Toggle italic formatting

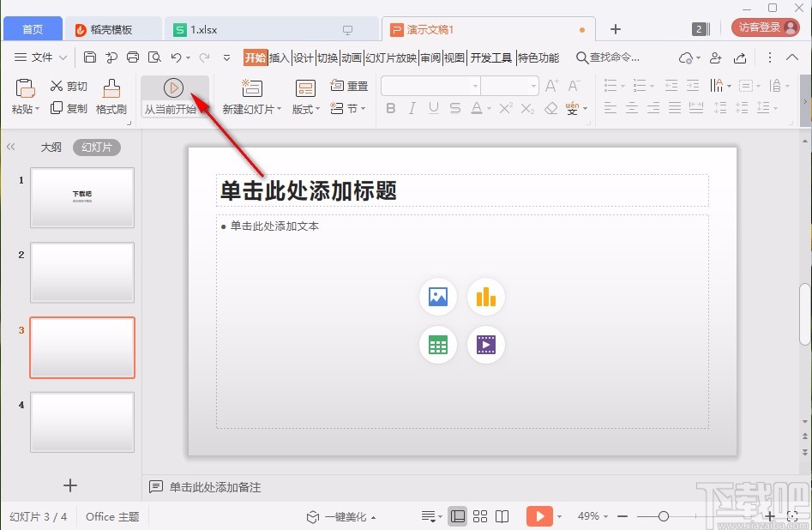[x=412, y=108]
